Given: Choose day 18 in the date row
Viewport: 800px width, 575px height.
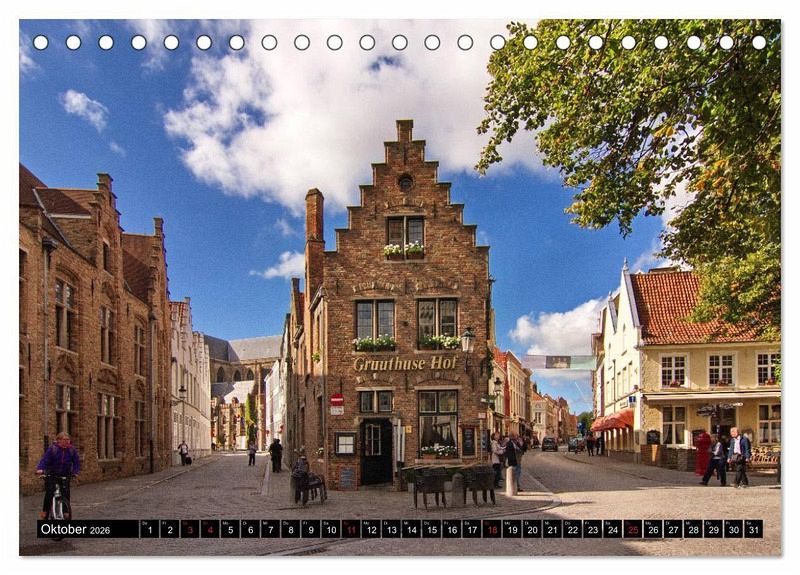Looking at the screenshot, I should coord(491,530).
